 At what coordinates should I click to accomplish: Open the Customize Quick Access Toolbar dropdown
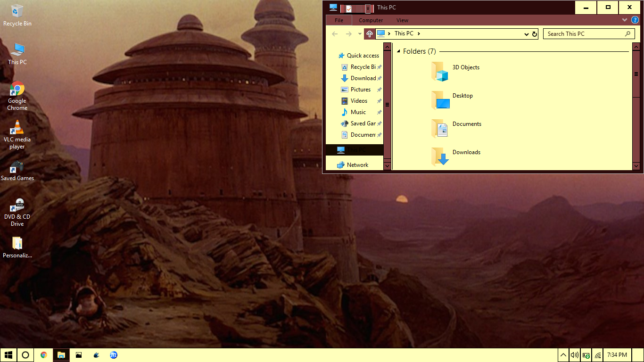[x=368, y=8]
